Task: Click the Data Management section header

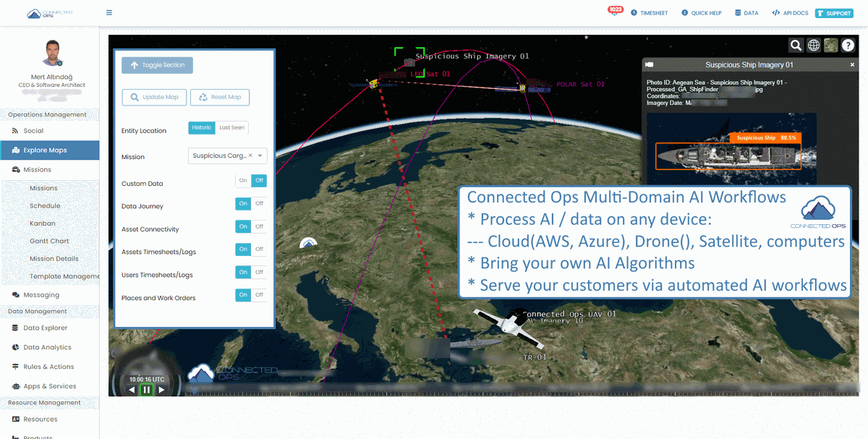Action: 37,312
